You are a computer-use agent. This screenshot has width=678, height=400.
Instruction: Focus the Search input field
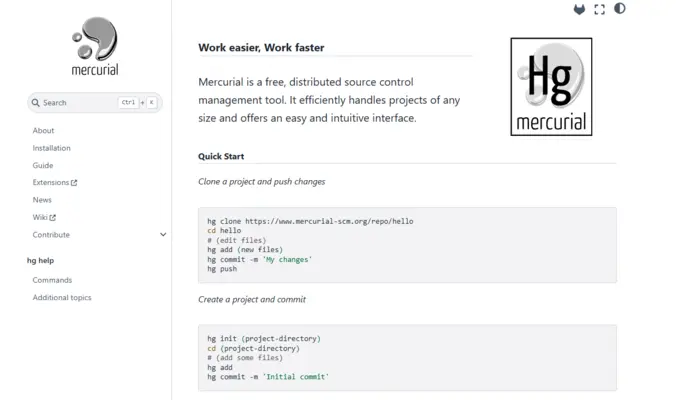click(95, 103)
